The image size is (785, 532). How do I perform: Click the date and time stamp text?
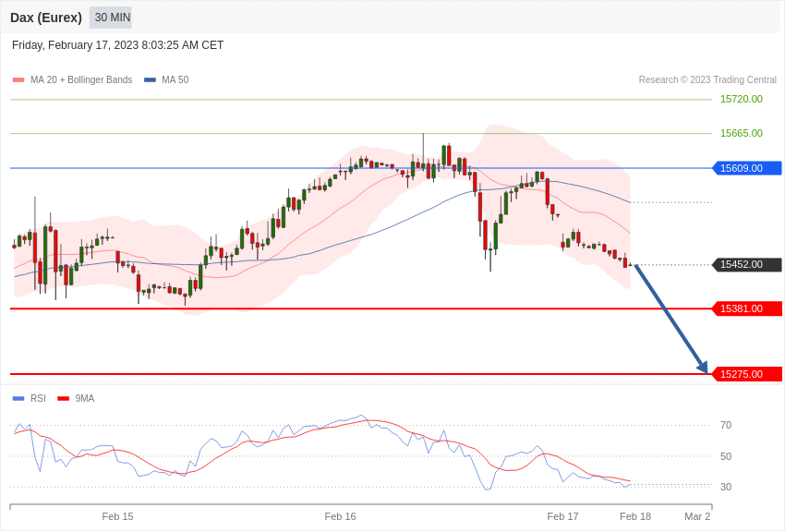click(117, 45)
